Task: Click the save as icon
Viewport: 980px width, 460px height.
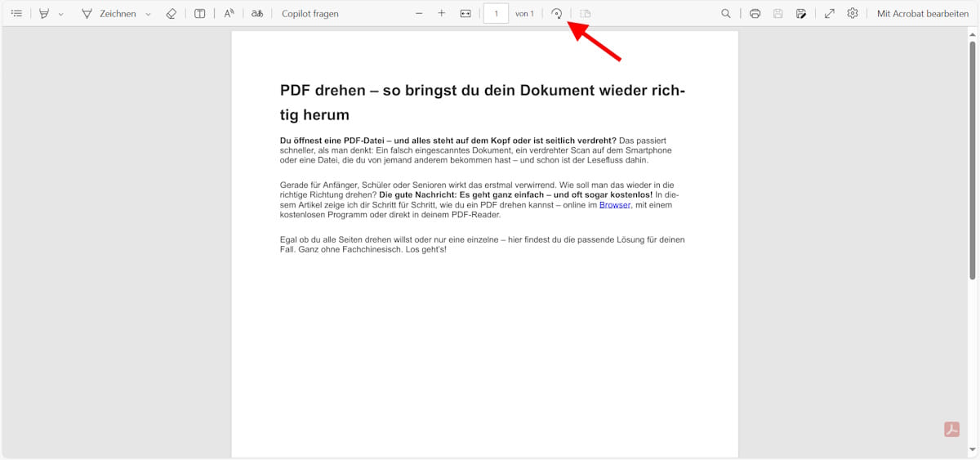Action: click(x=801, y=14)
